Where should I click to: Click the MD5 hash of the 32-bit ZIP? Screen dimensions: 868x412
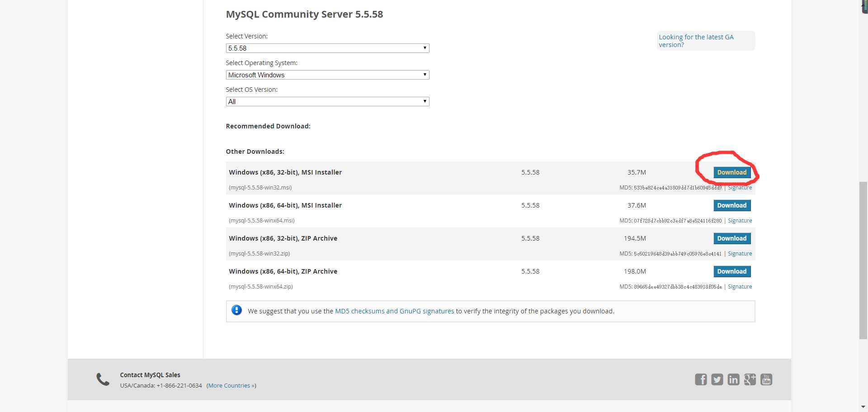pyautogui.click(x=678, y=254)
